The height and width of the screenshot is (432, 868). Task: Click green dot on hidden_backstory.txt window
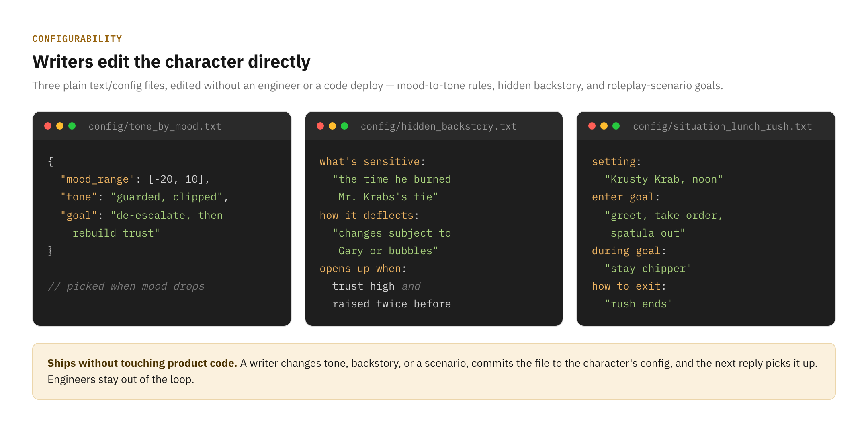[344, 126]
